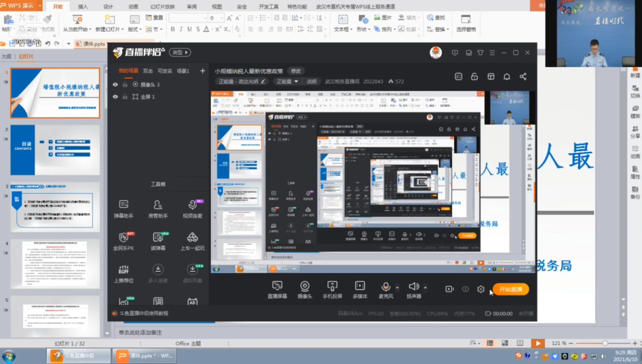Screen dimensions: 642x364
Task: Toggle the lock on 全屏 1 source
Action: (x=125, y=97)
